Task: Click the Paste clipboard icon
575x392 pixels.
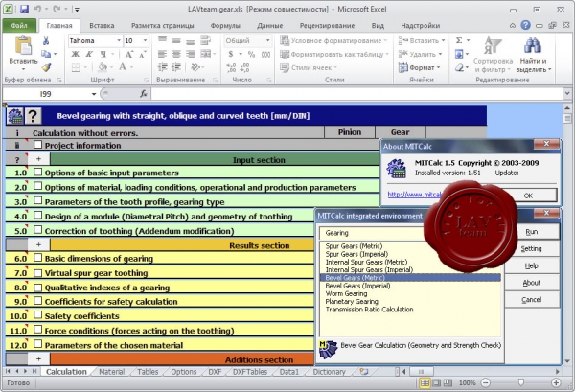Action: point(23,47)
